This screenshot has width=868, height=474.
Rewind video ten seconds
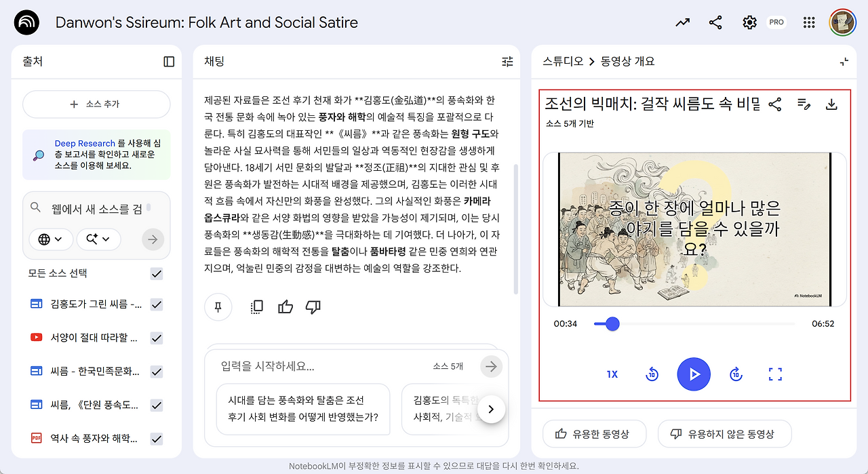click(652, 374)
